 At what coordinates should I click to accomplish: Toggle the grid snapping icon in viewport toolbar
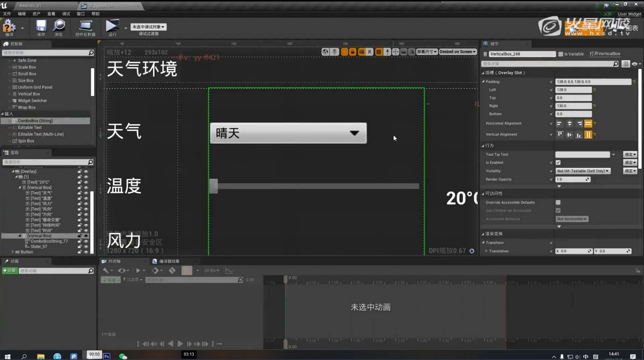pos(379,51)
